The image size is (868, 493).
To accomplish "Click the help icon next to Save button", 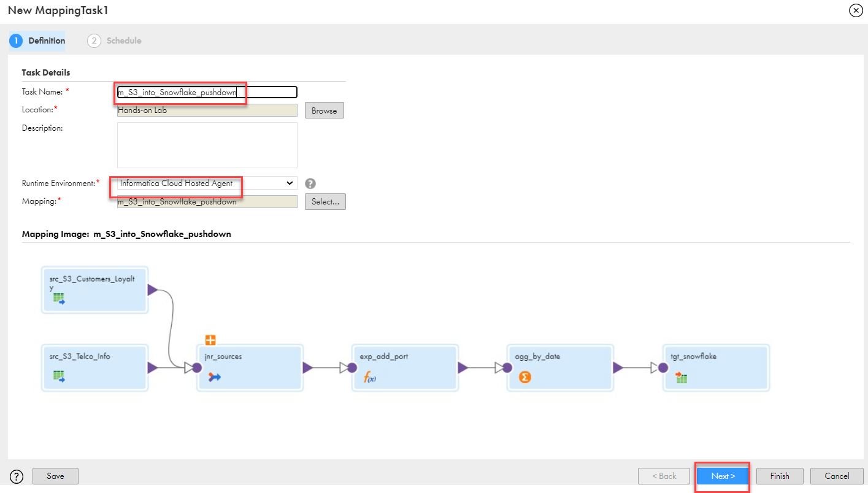I will [x=17, y=476].
